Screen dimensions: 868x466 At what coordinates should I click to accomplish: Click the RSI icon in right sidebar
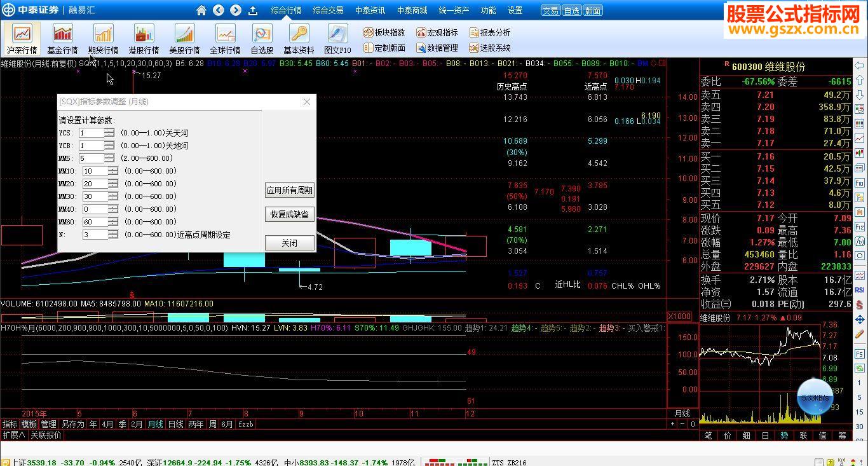tap(860, 289)
